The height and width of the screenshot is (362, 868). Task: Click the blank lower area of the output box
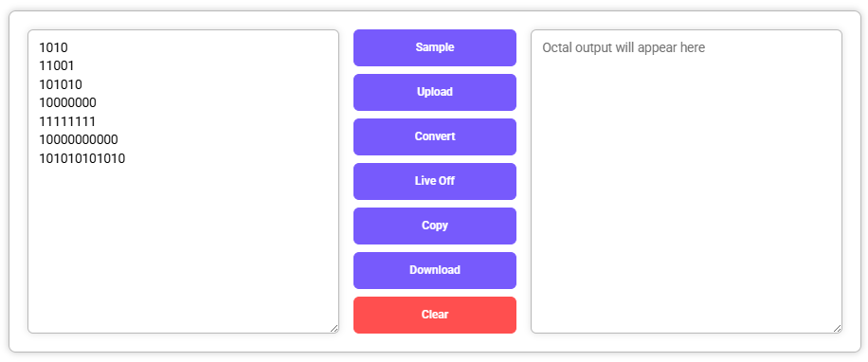click(686, 222)
